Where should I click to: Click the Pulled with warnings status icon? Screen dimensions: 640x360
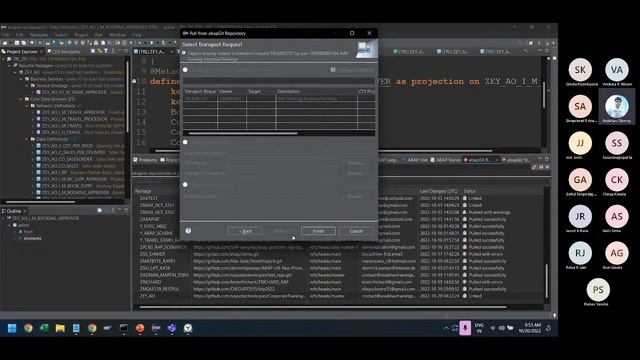pos(464,212)
